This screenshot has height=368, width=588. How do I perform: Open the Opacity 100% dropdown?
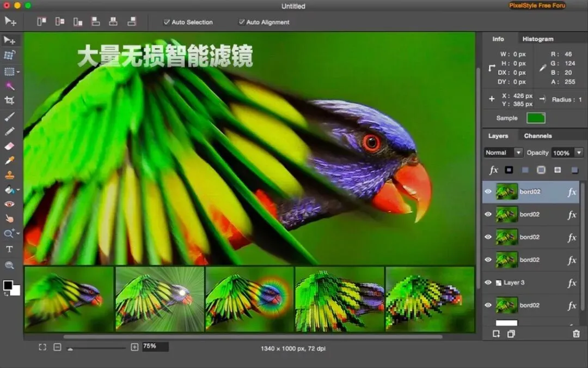568,153
